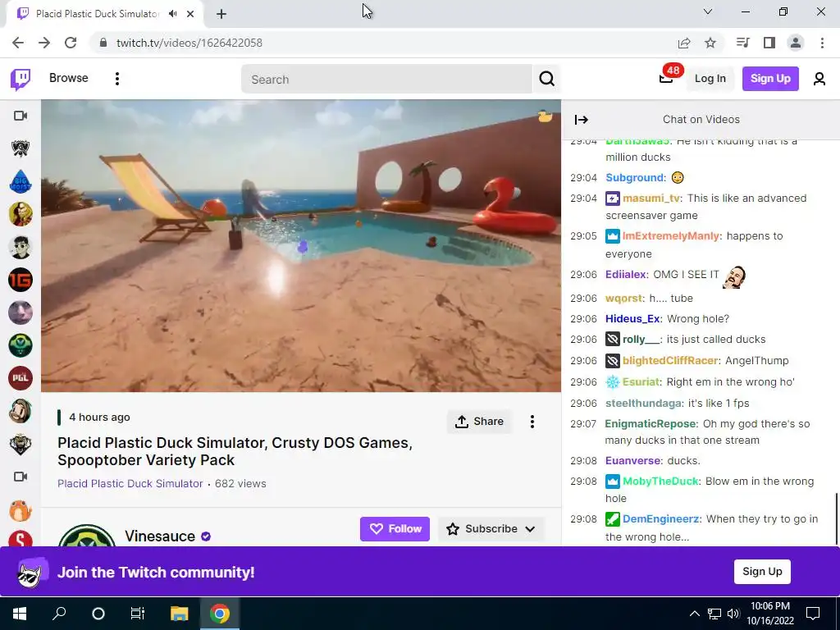Open Chrome media controls icon
This screenshot has width=840, height=630.
(743, 43)
